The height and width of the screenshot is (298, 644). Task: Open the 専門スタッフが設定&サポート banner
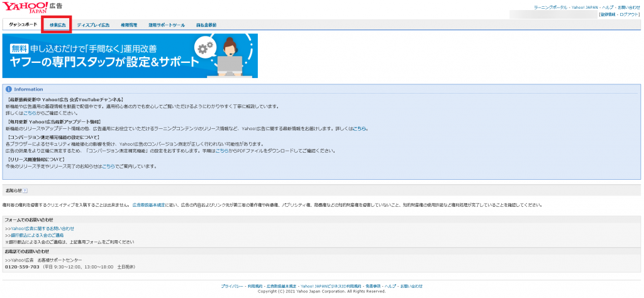[130, 56]
